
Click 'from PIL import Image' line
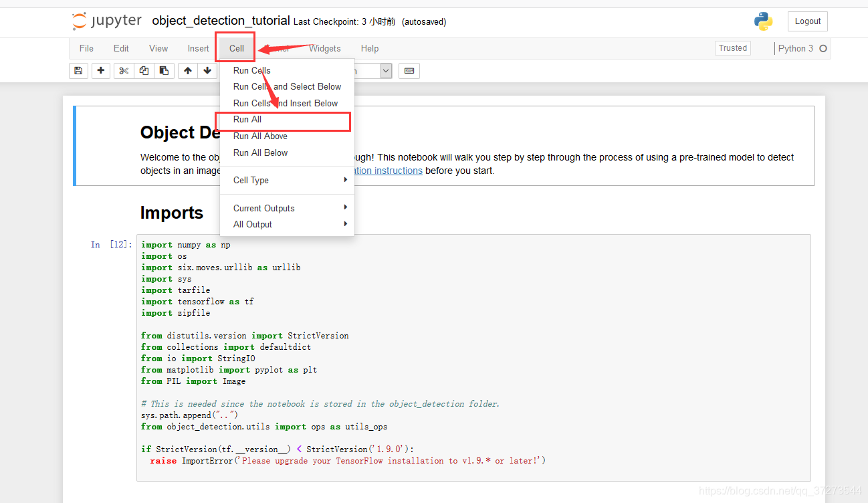point(193,381)
